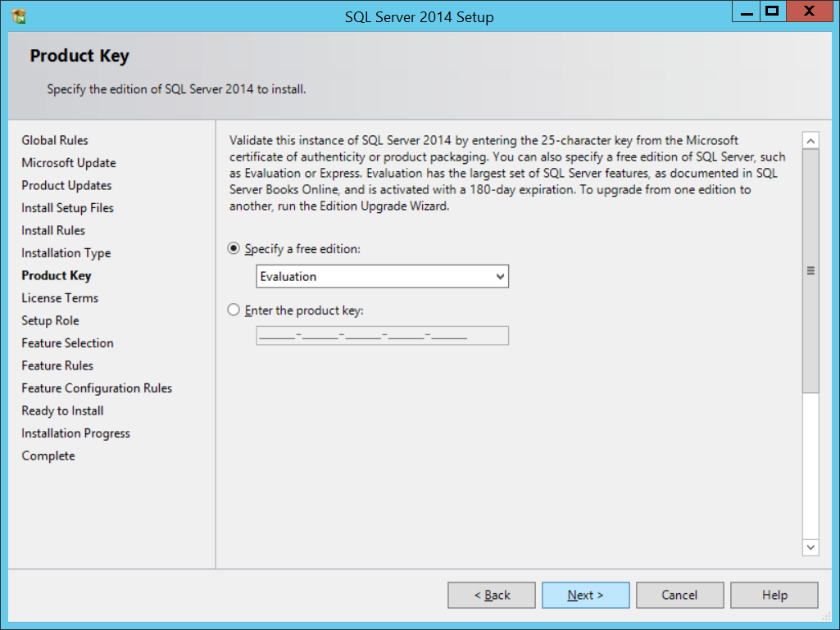Select the Ready to Install step
The width and height of the screenshot is (840, 630).
click(x=62, y=411)
